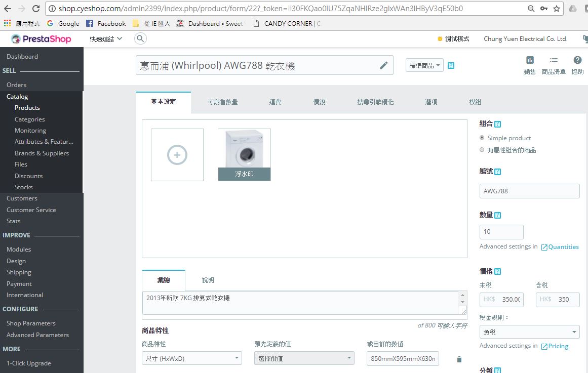Screen dimensions: 588x373
Task: Click help icon next to reference heading
Action: click(498, 172)
